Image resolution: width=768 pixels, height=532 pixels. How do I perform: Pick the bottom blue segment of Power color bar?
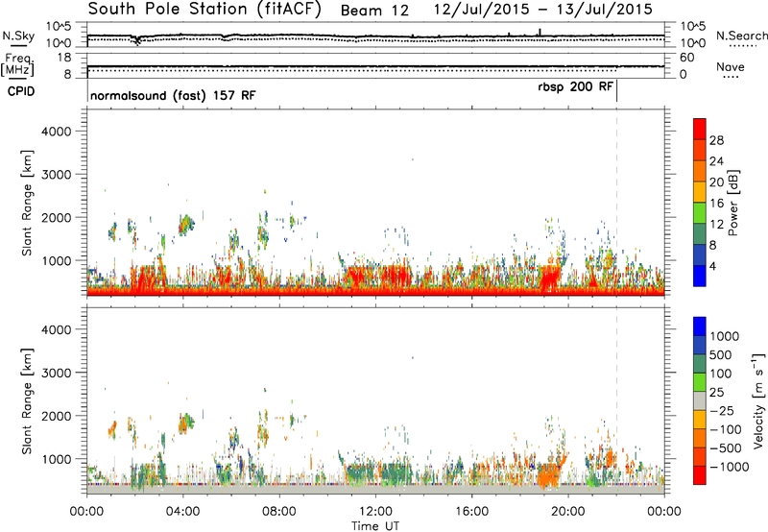[700, 276]
